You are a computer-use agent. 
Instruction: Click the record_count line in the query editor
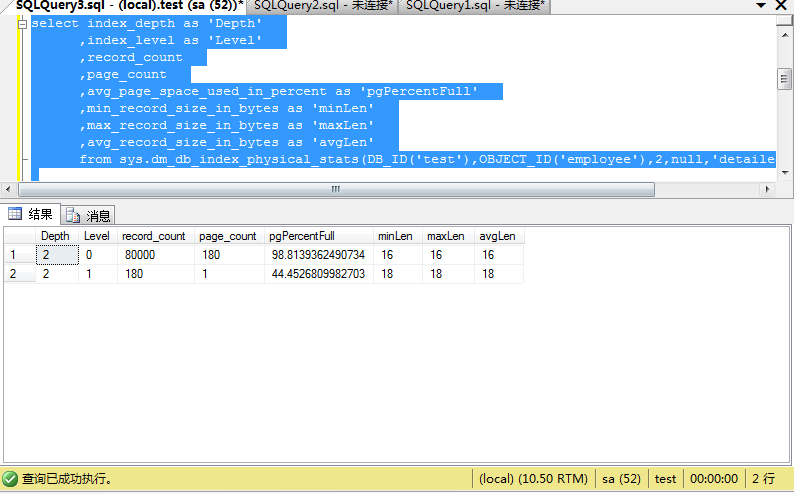tap(131, 58)
